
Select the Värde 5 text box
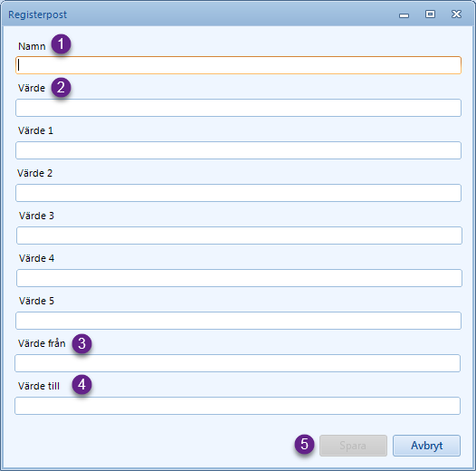click(x=238, y=321)
